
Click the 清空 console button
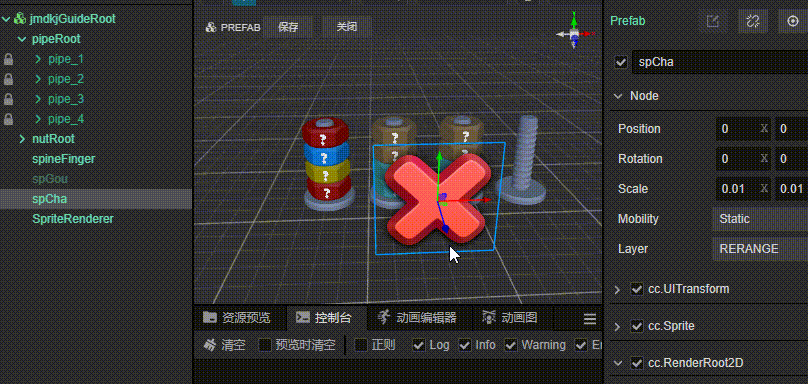coord(224,345)
